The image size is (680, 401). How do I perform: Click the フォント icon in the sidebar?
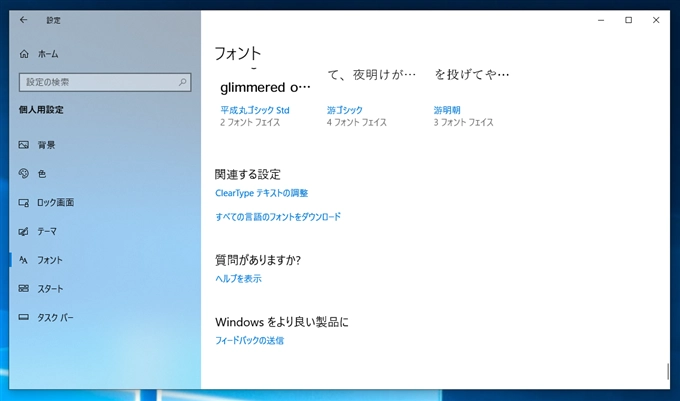click(x=23, y=260)
